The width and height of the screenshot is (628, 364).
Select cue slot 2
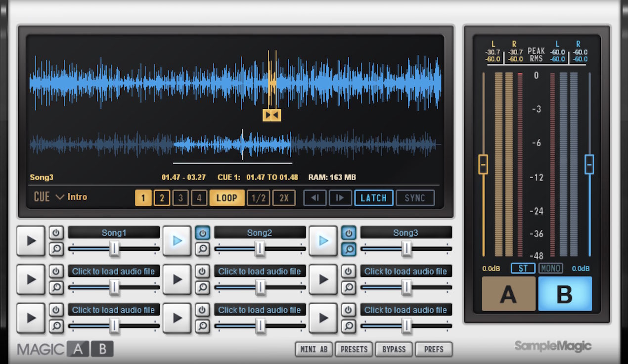161,198
